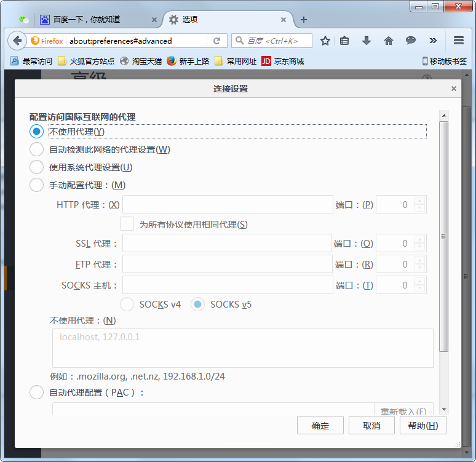Show more toolbar items chevron
Screen dimensions: 476x462
[x=433, y=41]
